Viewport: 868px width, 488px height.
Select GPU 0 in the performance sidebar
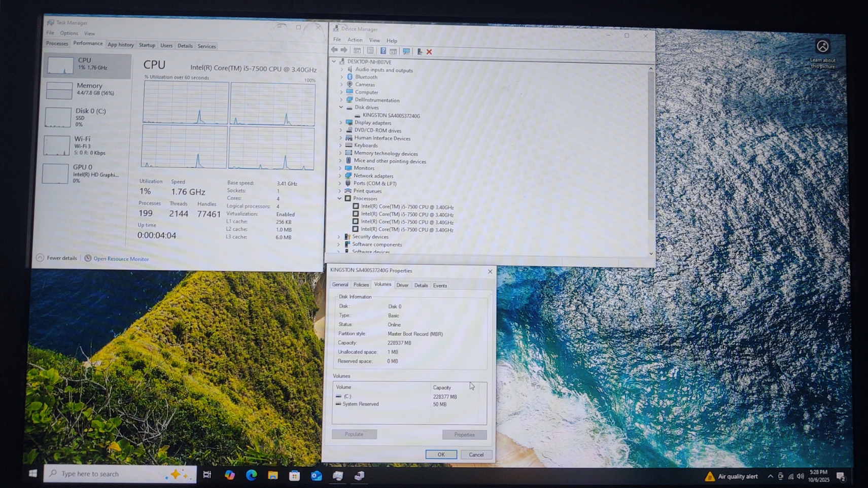84,173
